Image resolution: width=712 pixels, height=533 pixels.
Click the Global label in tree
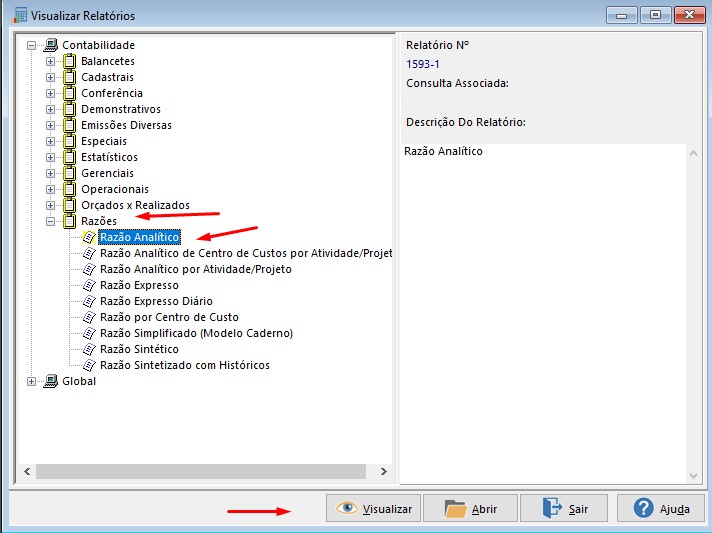79,381
